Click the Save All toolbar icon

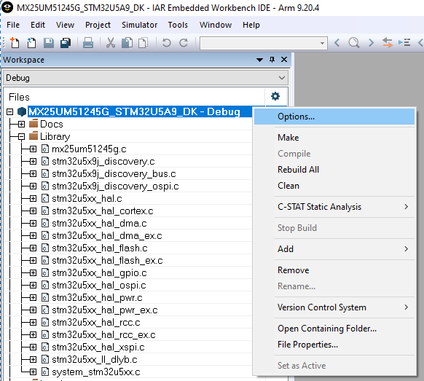66,43
